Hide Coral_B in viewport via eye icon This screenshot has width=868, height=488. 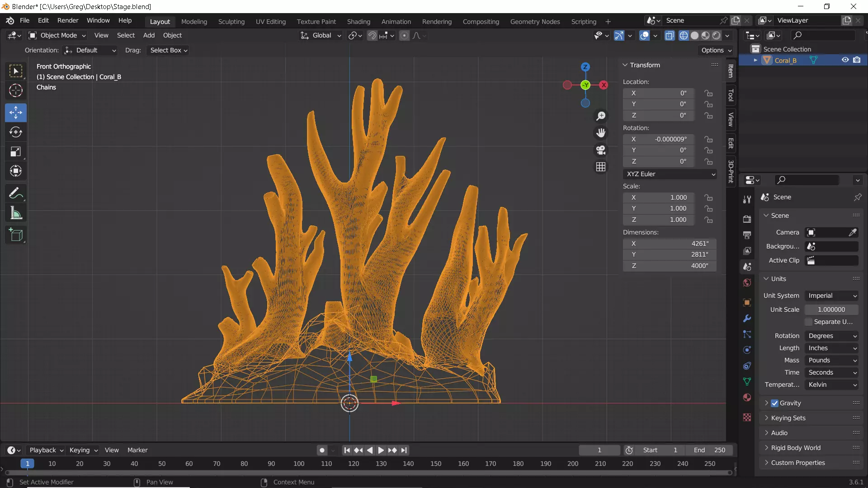845,60
